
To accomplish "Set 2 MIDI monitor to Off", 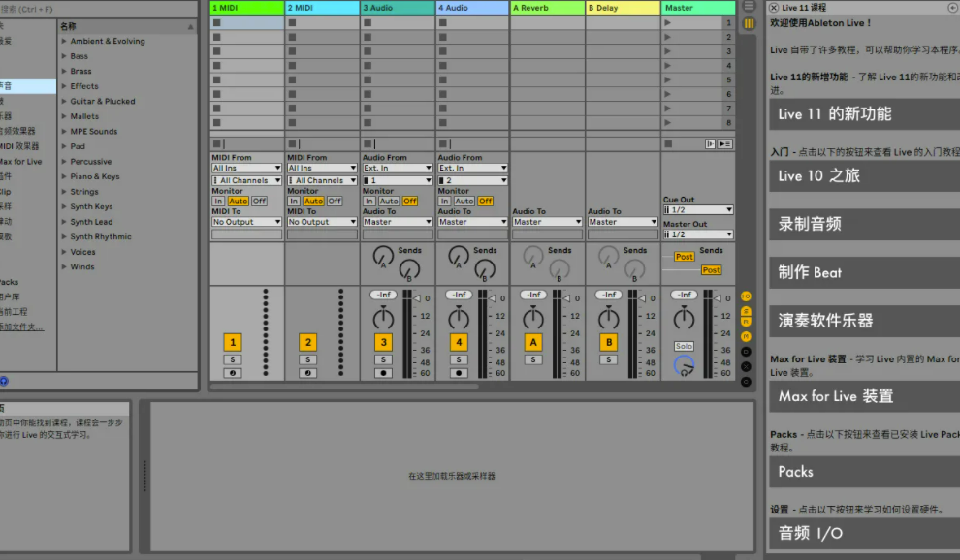I will point(335,201).
